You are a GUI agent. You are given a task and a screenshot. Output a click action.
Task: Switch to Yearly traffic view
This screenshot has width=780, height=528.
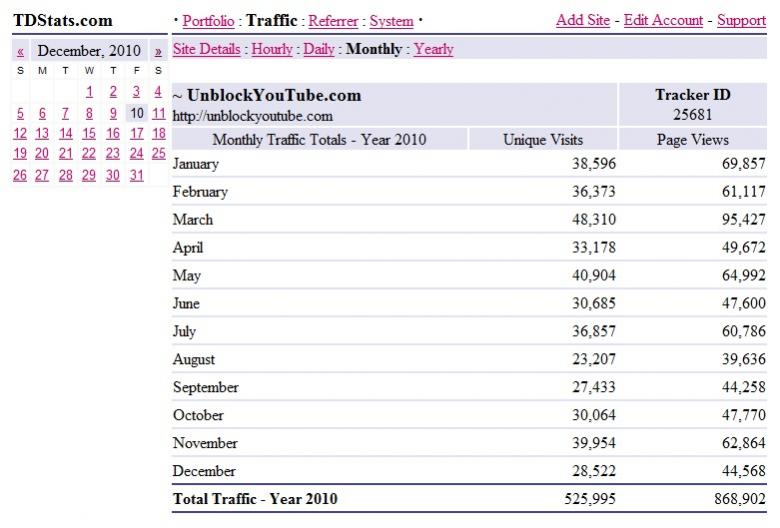pyautogui.click(x=433, y=48)
